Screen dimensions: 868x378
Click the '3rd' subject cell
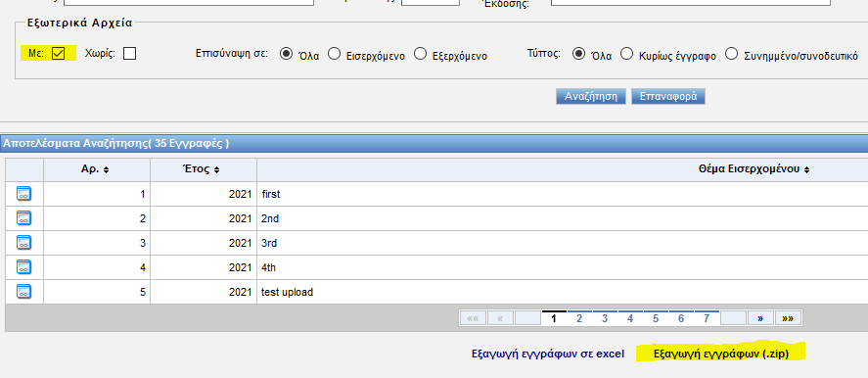(563, 243)
